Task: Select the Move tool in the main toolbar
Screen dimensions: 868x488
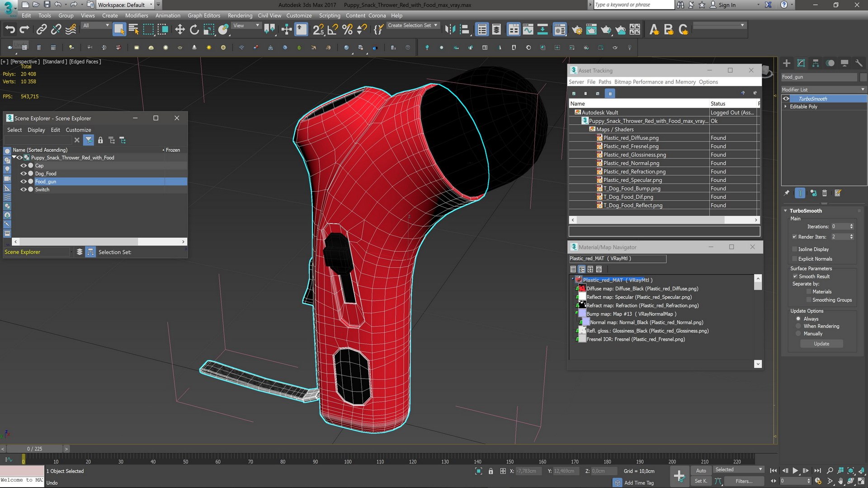Action: click(180, 30)
